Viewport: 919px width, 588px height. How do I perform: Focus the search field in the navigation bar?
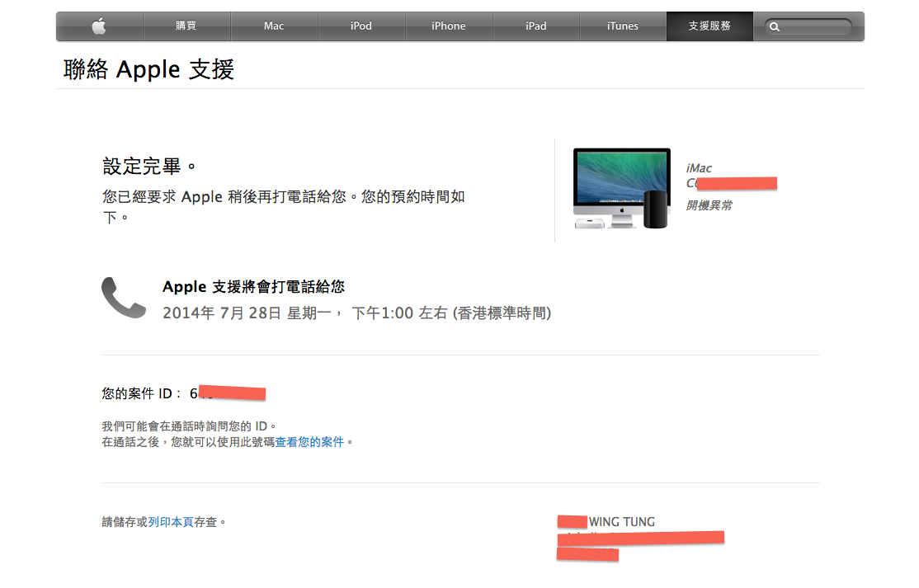click(808, 26)
